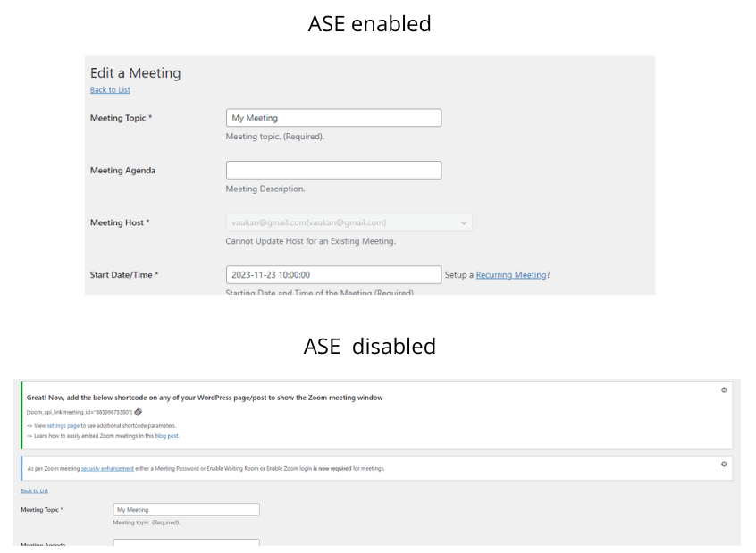The height and width of the screenshot is (553, 756).
Task: Click the Edit a Meeting heading
Action: point(136,72)
